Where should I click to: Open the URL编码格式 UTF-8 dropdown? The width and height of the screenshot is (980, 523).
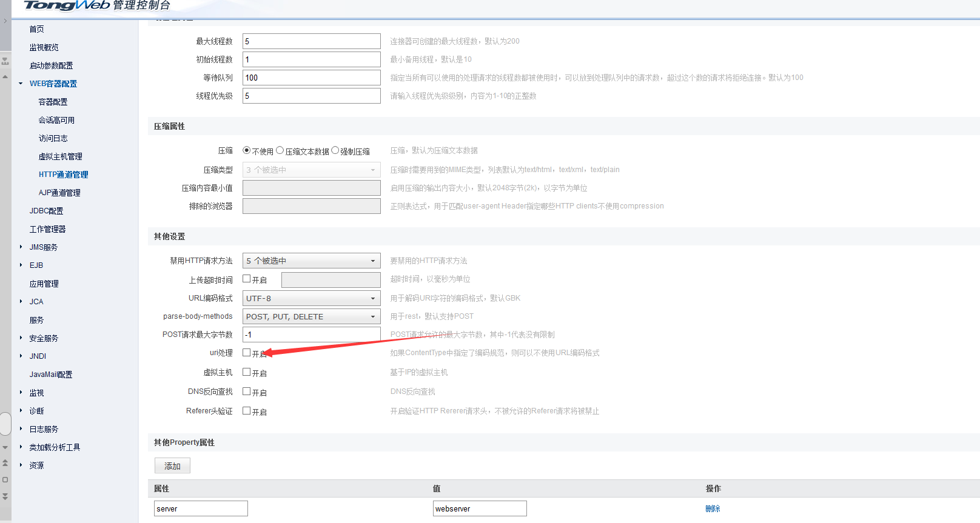[x=311, y=298]
